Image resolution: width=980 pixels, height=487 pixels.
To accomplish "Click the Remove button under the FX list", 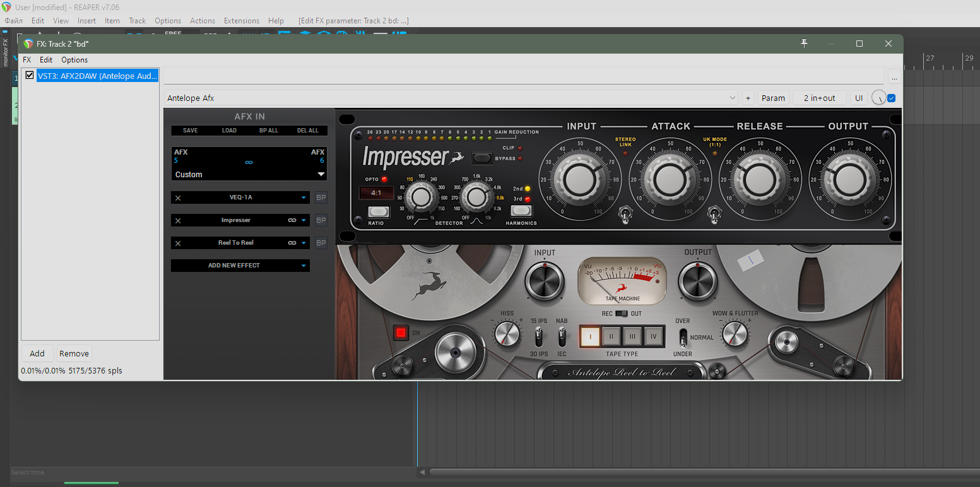I will (74, 353).
